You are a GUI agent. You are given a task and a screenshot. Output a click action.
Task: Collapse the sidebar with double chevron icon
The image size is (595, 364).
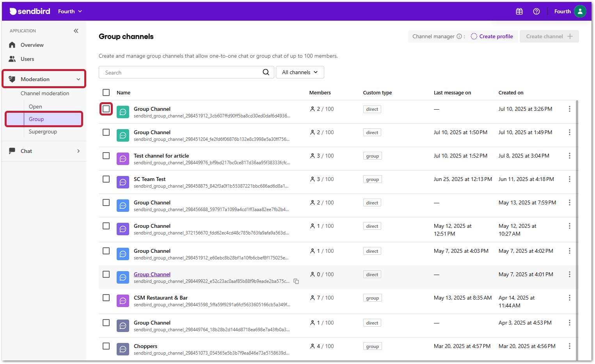(76, 31)
